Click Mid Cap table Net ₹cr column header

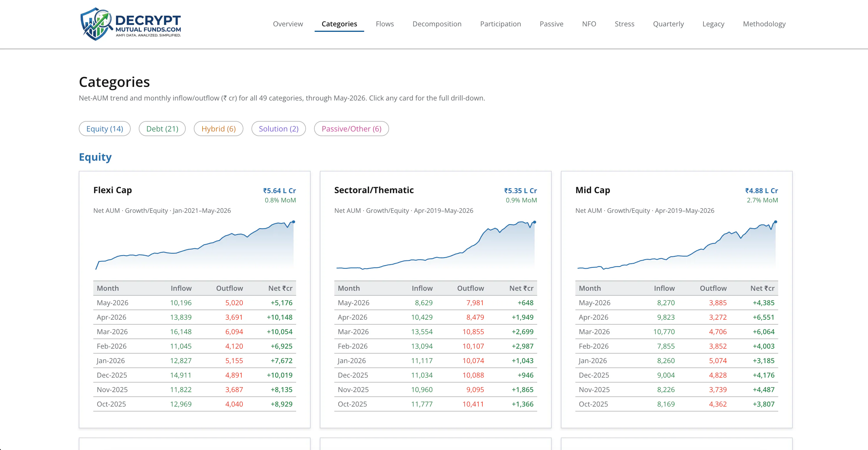click(x=762, y=288)
